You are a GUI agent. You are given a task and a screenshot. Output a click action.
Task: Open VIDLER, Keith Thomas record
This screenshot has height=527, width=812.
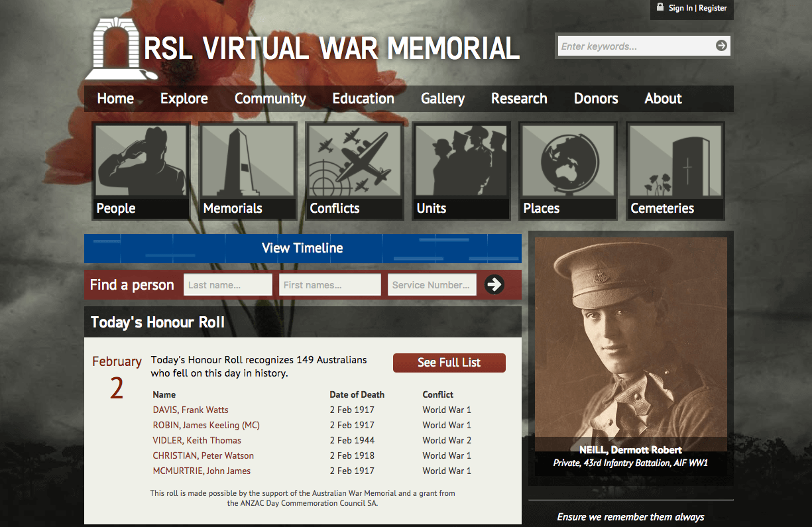pyautogui.click(x=197, y=440)
